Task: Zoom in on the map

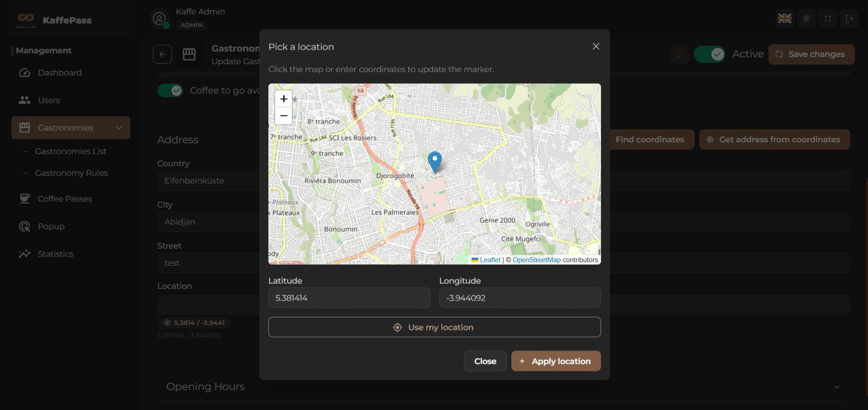Action: (284, 99)
